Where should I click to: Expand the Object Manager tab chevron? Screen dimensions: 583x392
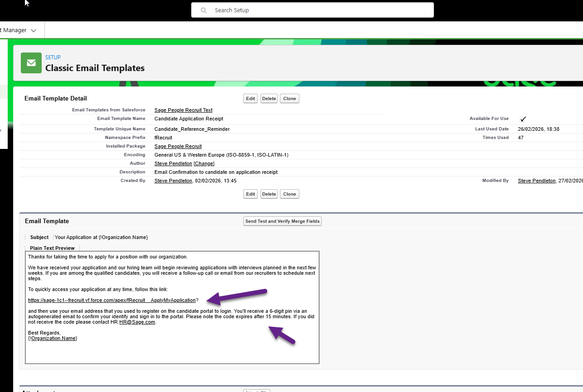point(34,30)
